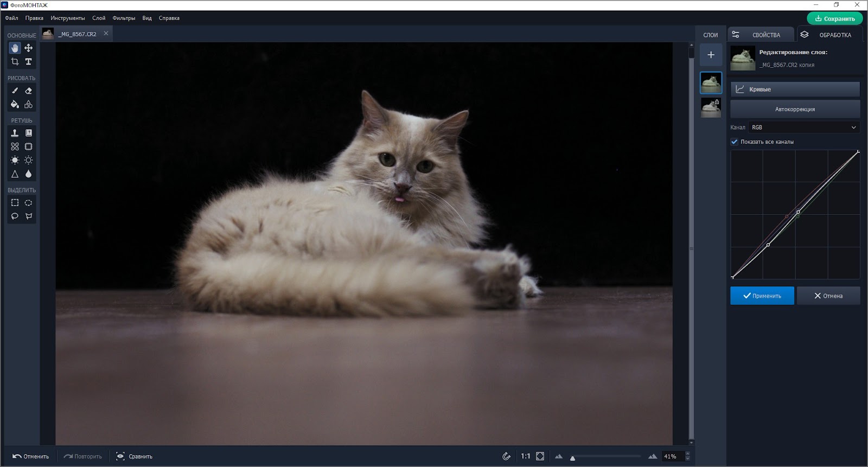The image size is (868, 467).
Task: Open the Файл menu
Action: (x=11, y=18)
